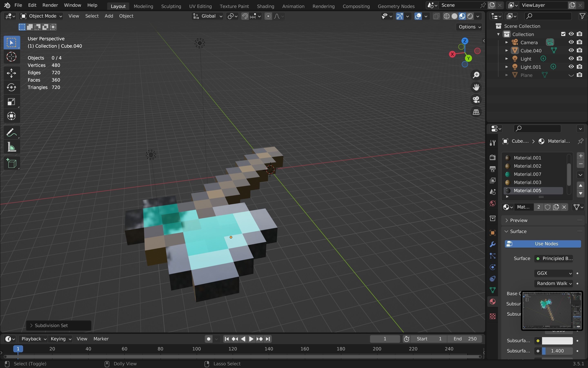Select the Scale tool
The width and height of the screenshot is (588, 368).
(11, 102)
